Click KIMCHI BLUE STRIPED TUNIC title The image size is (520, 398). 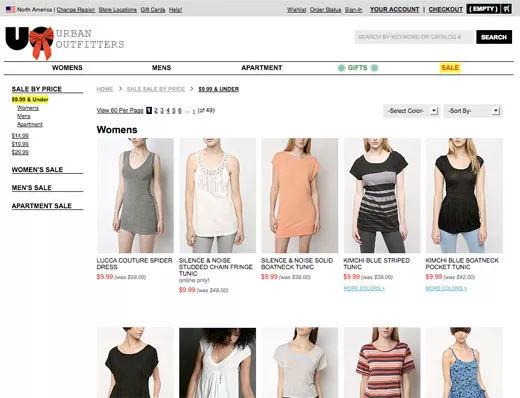377,264
